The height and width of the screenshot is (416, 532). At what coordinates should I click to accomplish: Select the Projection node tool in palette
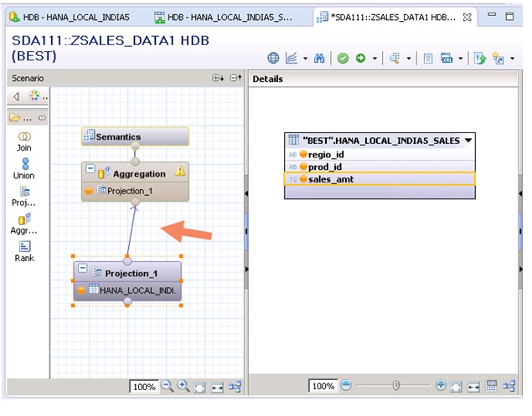pyautogui.click(x=24, y=197)
